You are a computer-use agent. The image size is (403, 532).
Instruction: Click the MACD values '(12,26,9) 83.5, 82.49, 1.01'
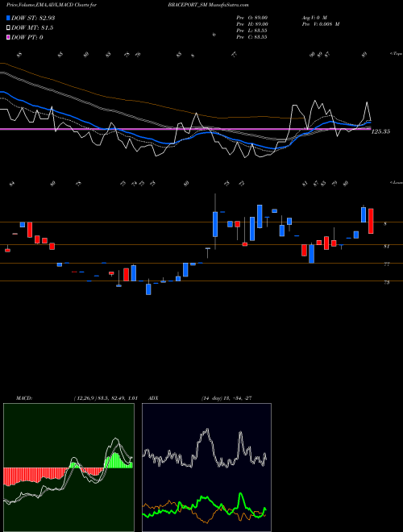tap(105, 398)
